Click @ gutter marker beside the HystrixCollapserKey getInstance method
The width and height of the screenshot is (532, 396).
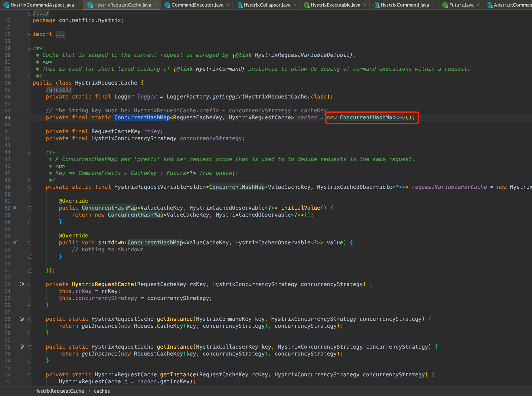click(x=22, y=347)
